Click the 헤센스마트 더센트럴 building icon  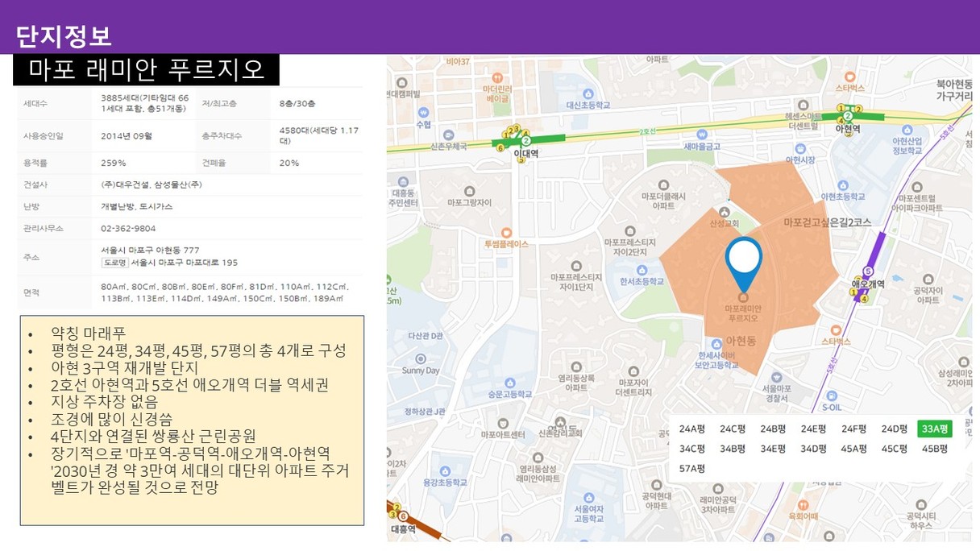[x=804, y=105]
